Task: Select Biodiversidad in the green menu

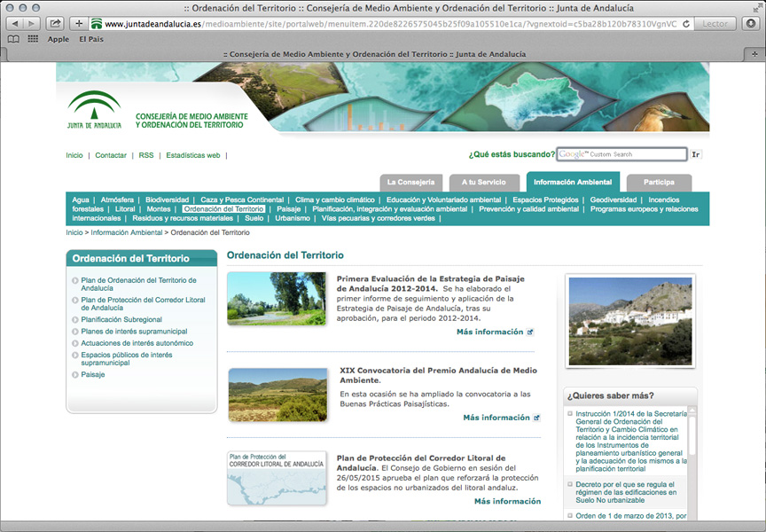Action: pos(167,199)
